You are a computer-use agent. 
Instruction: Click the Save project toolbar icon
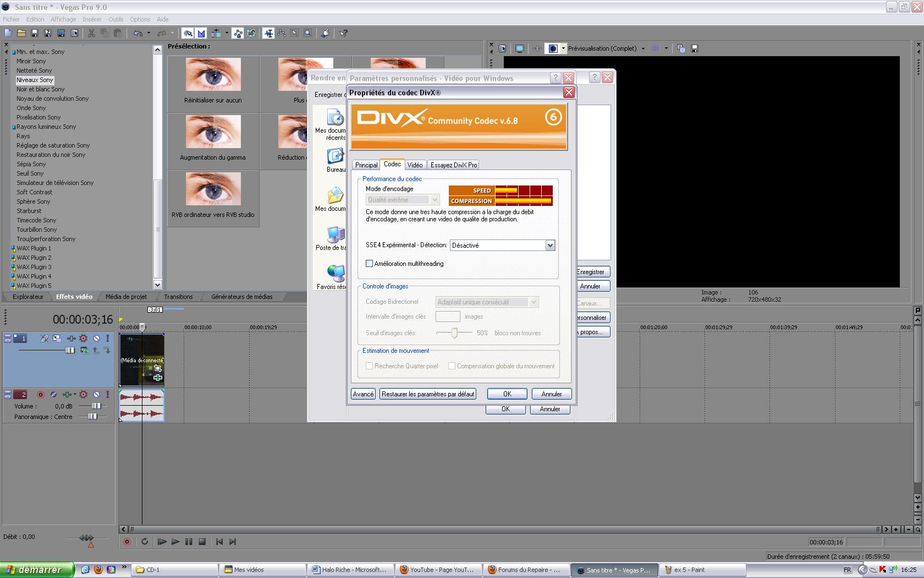pyautogui.click(x=35, y=34)
